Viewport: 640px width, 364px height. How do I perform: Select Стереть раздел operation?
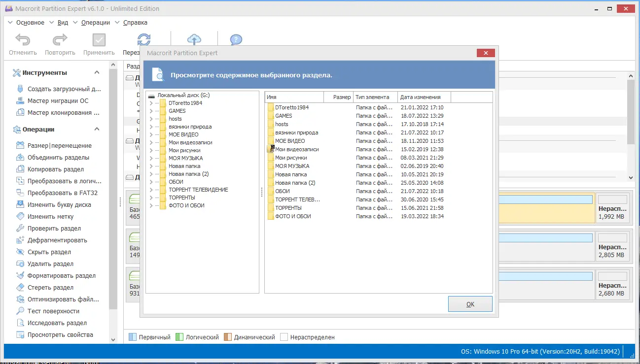tap(50, 288)
